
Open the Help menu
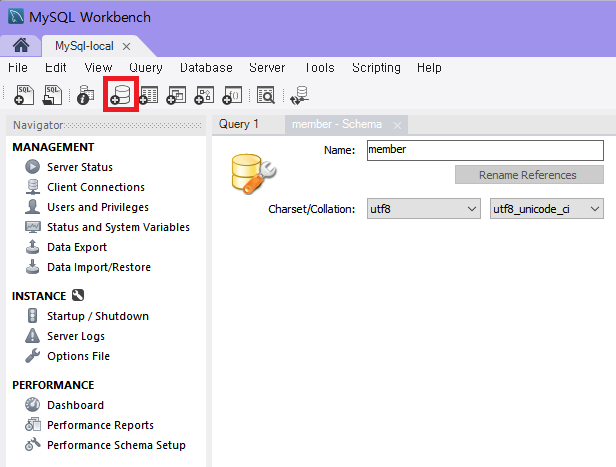coord(429,68)
